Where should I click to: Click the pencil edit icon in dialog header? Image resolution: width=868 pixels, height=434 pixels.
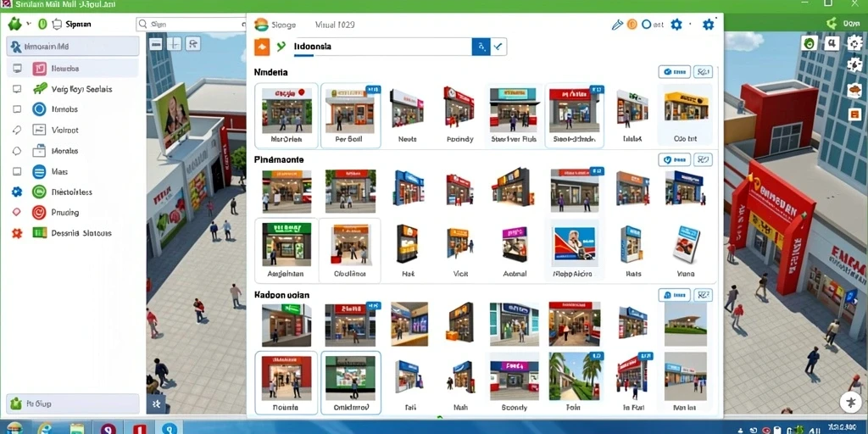click(x=617, y=25)
